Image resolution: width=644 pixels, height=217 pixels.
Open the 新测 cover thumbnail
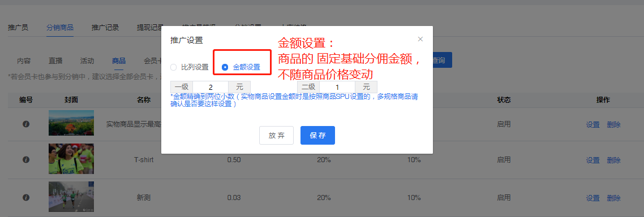tap(71, 197)
